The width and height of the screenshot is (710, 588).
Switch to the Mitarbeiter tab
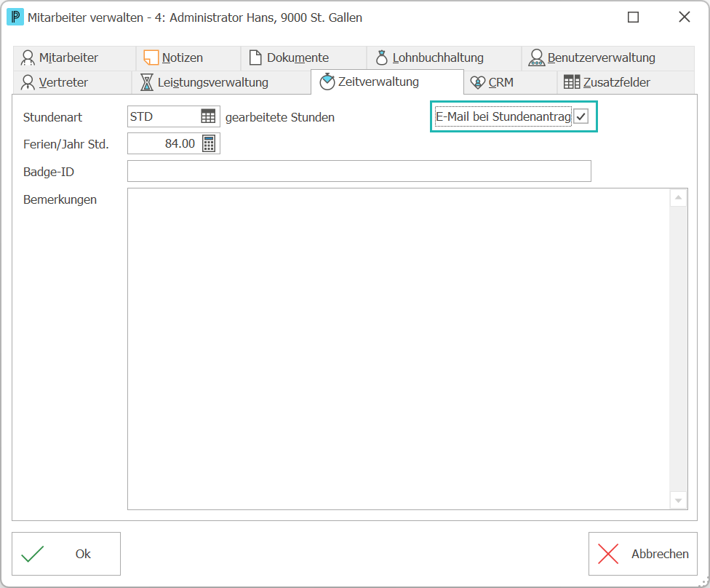(x=74, y=58)
